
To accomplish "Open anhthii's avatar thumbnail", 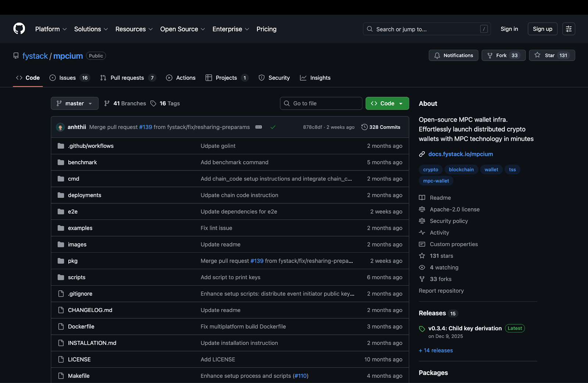I will tap(61, 127).
